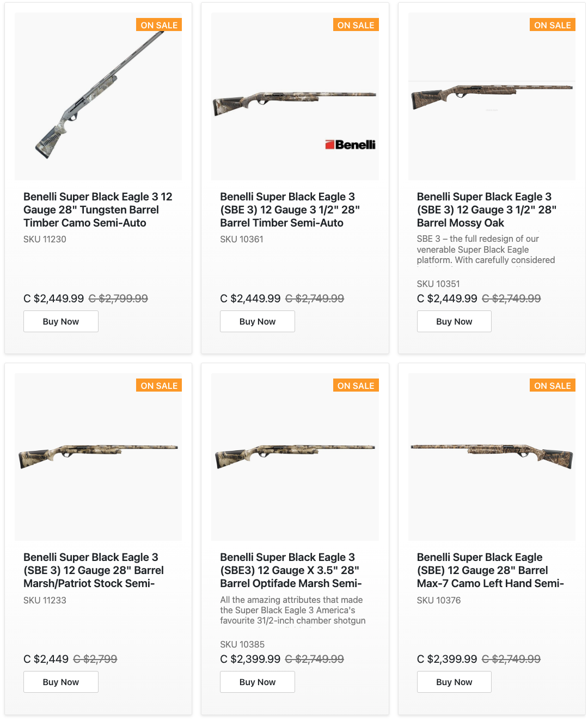Viewport: 588px width, 720px height.
Task: Click Buy Now for SKU 10361
Action: pos(258,321)
